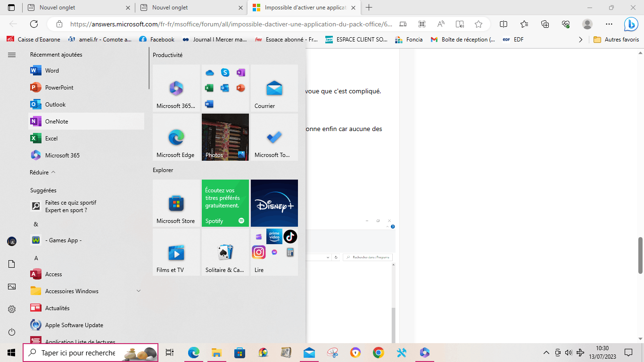Image resolution: width=644 pixels, height=362 pixels.
Task: Open the Access app entry
Action: coord(86,274)
